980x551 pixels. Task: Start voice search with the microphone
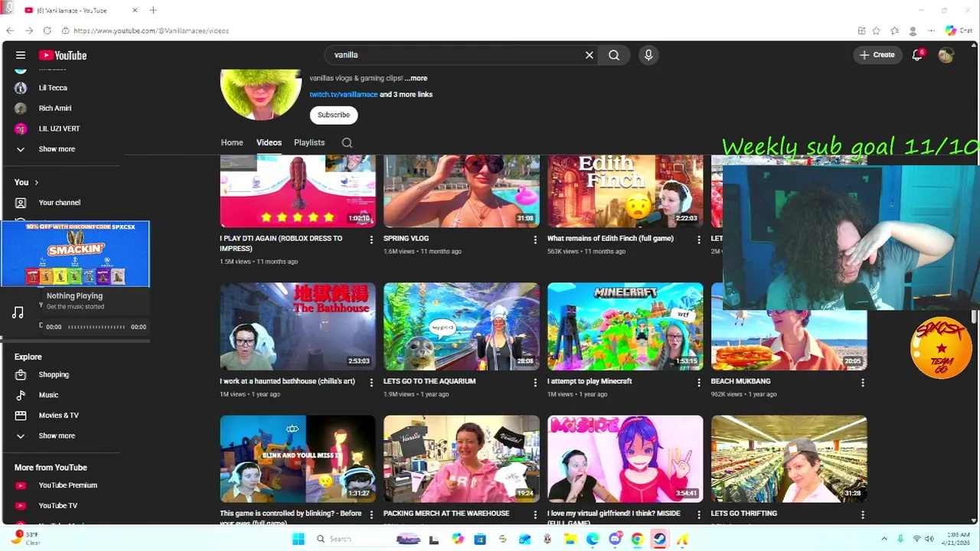pyautogui.click(x=648, y=55)
